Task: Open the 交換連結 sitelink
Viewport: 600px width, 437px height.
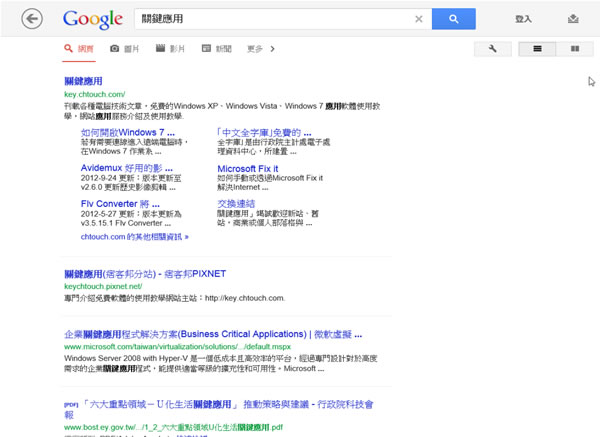Action: (236, 204)
